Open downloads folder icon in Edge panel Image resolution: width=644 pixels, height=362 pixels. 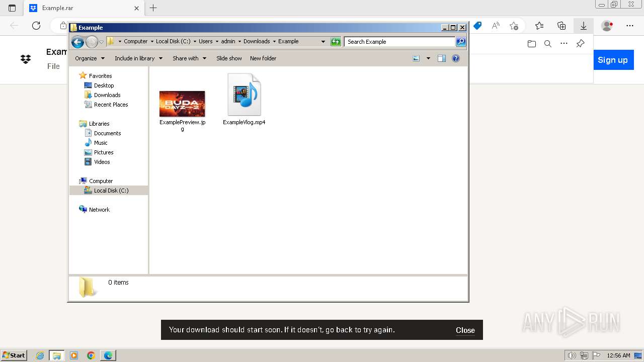tap(532, 44)
